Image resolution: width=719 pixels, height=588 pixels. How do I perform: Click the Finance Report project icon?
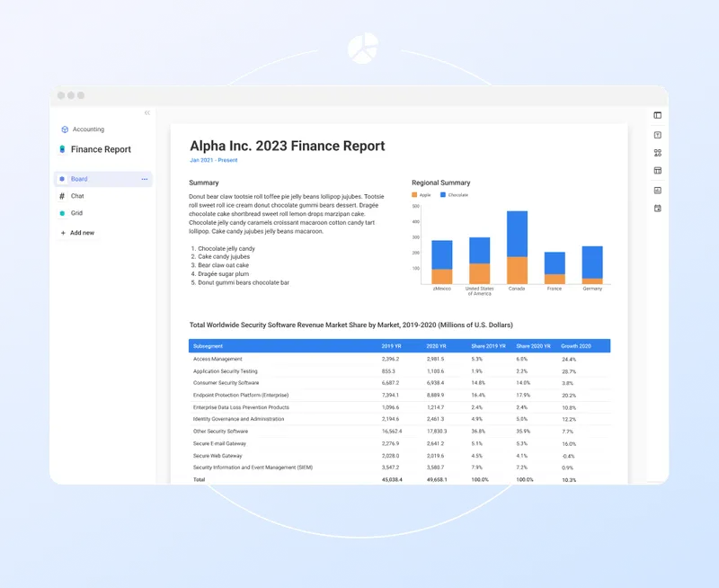tap(62, 149)
